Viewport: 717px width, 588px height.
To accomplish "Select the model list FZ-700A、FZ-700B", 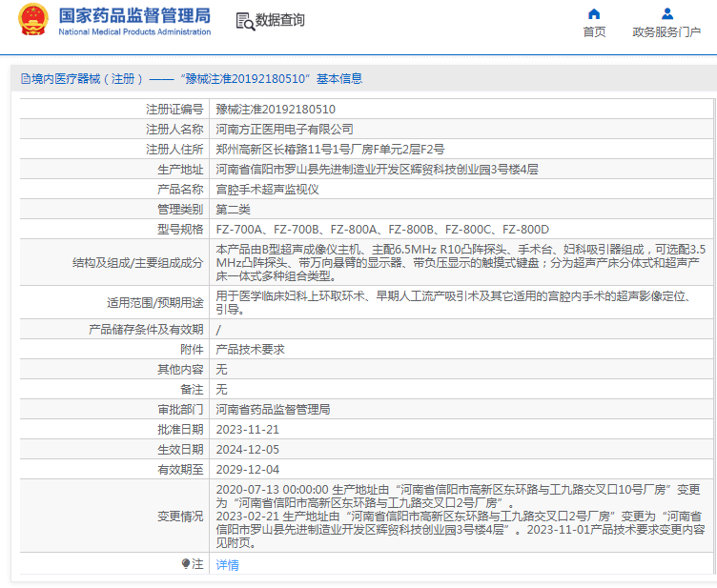I will coord(382,230).
